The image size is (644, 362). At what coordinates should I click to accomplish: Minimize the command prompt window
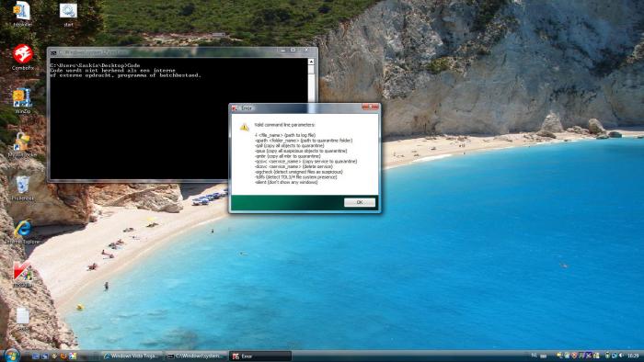[x=283, y=51]
